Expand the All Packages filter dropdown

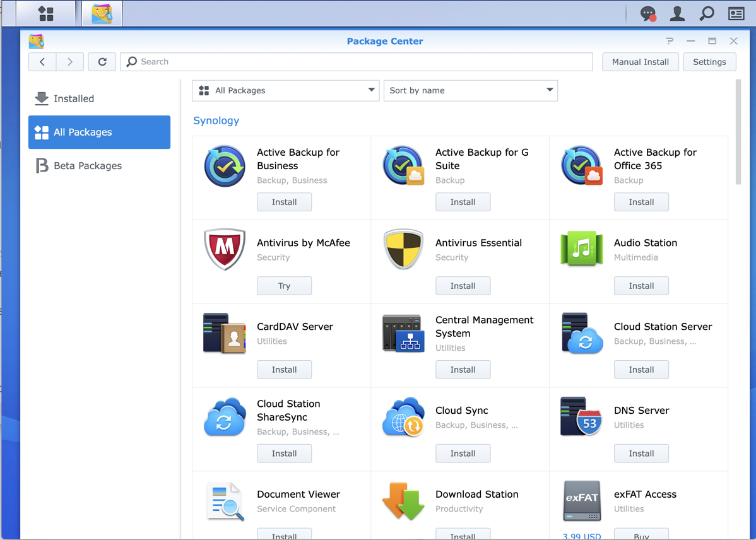pos(285,91)
